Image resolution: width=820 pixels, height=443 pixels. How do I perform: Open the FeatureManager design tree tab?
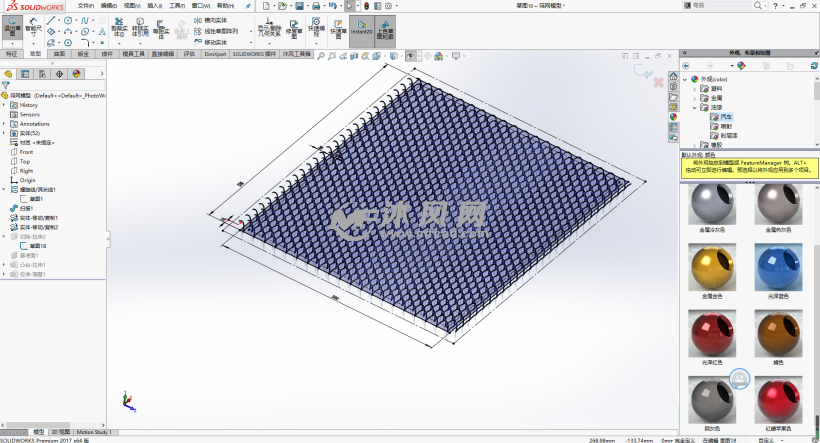point(8,74)
